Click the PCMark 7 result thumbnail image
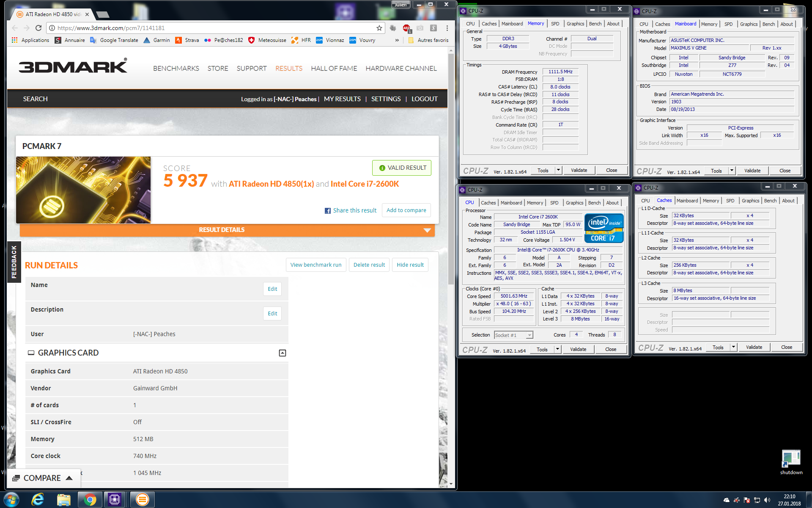This screenshot has height=508, width=812. [x=83, y=190]
